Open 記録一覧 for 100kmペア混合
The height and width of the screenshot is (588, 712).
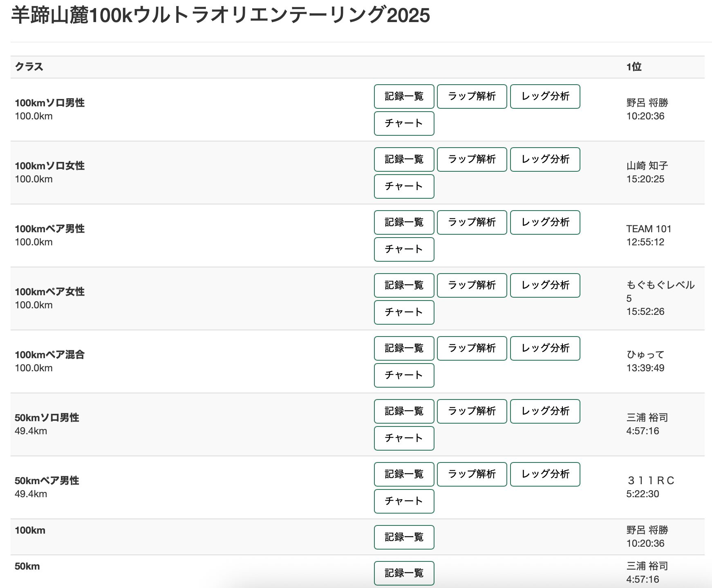[x=404, y=348]
